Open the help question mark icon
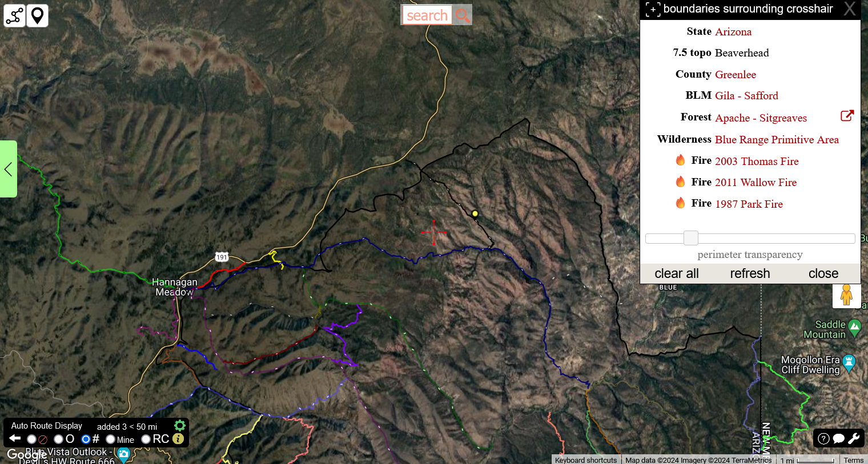 (823, 438)
